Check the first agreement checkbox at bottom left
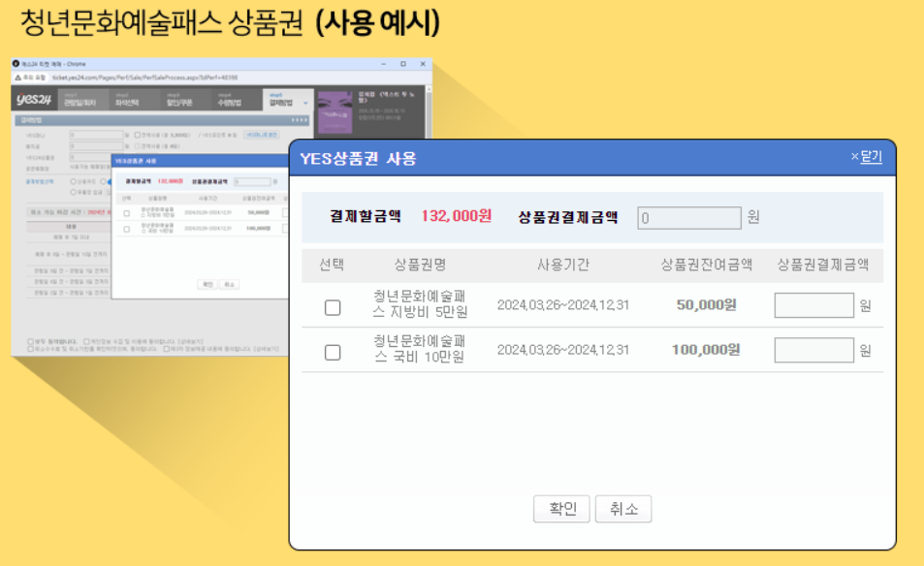 pyautogui.click(x=31, y=341)
